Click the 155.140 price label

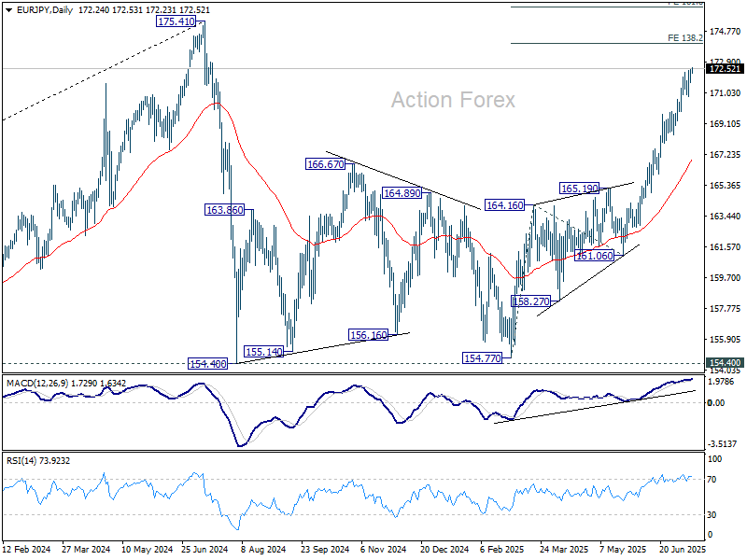coord(263,352)
